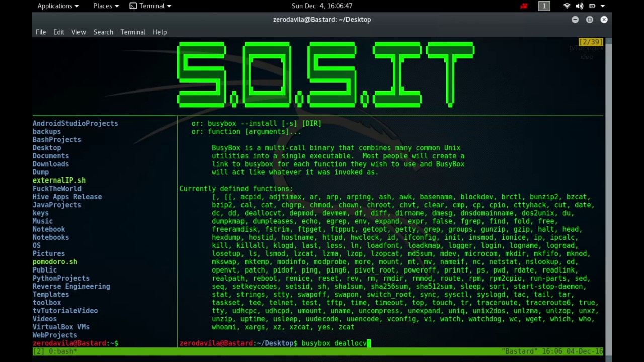This screenshot has width=644, height=362.
Task: Open the Edit menu
Action: tap(59, 32)
